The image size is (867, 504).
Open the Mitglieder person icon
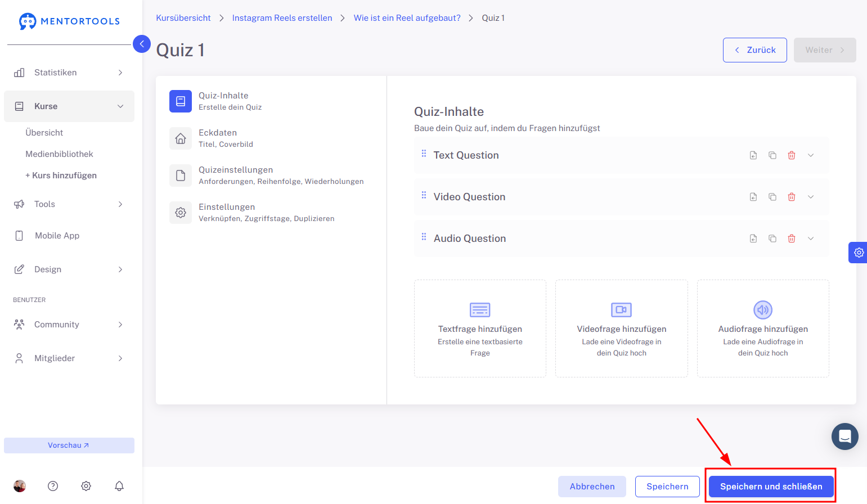coord(19,358)
